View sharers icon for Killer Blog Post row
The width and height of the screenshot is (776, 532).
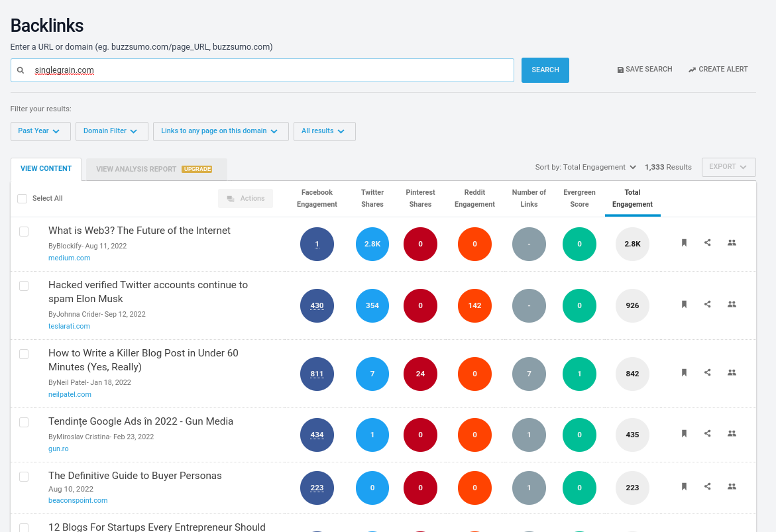pyautogui.click(x=732, y=373)
